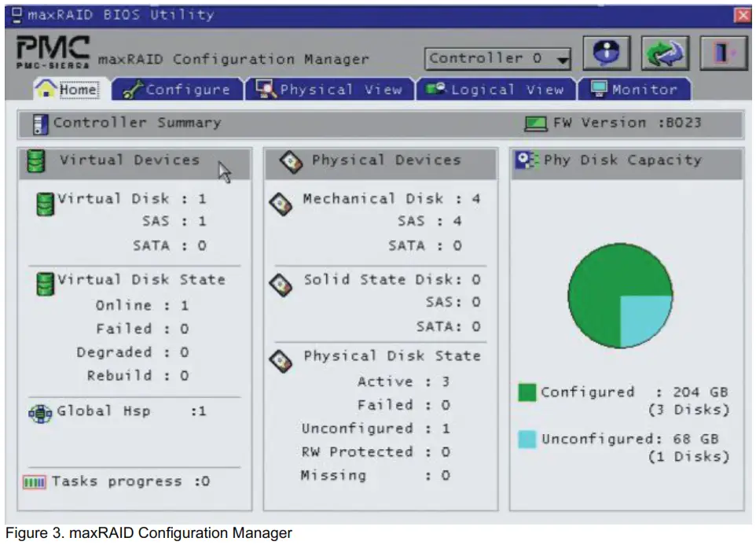
Task: Click the Virtual Disk green cylinder icon
Action: [x=46, y=204]
